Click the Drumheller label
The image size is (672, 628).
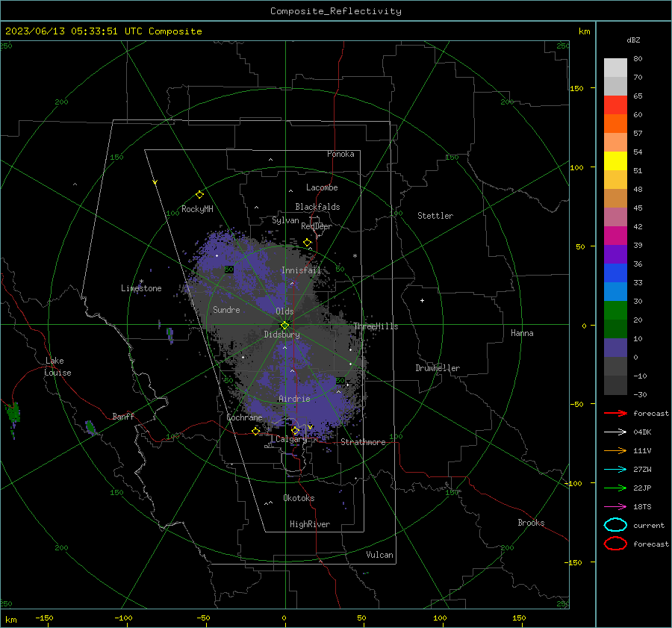click(438, 368)
